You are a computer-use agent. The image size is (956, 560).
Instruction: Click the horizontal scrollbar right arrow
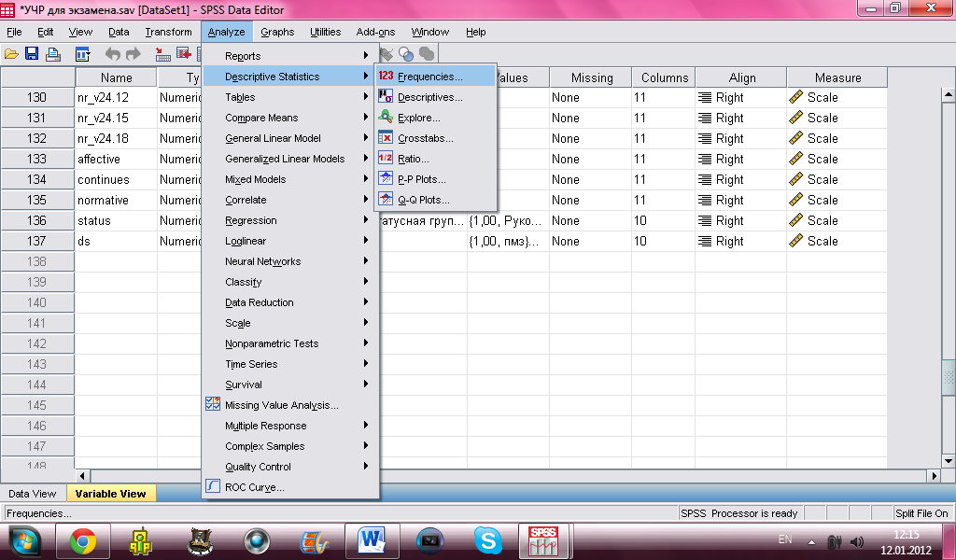[934, 475]
